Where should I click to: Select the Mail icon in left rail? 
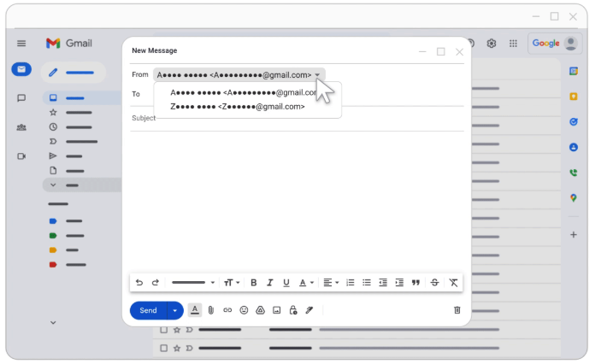(21, 69)
